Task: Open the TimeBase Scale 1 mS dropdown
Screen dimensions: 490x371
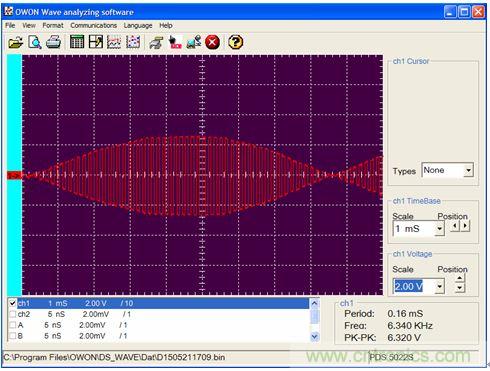Action: tap(440, 229)
